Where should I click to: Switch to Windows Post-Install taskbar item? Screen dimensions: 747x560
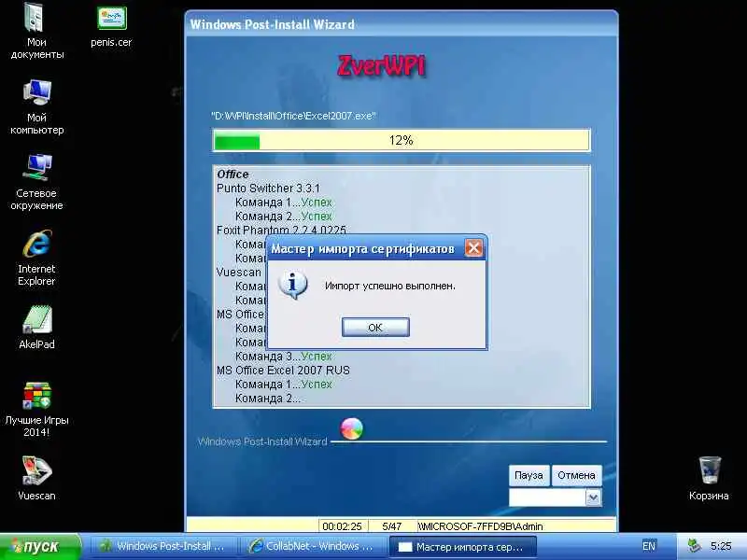click(x=163, y=546)
